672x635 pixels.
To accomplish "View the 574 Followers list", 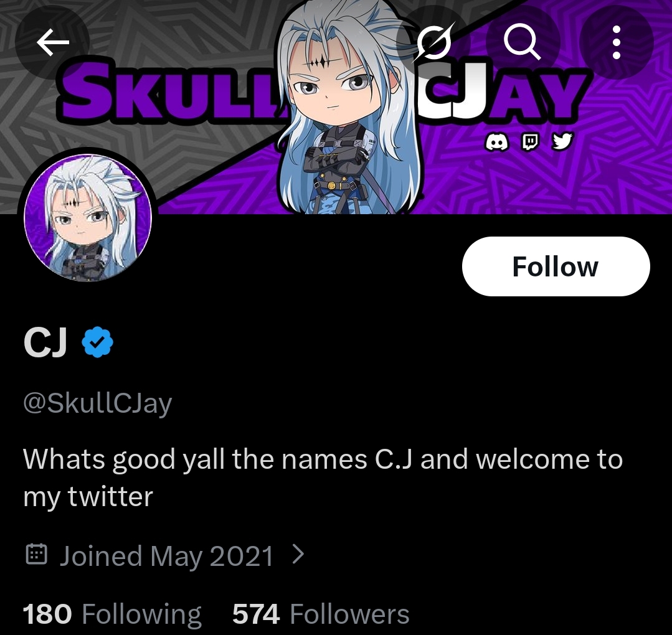I will point(321,614).
